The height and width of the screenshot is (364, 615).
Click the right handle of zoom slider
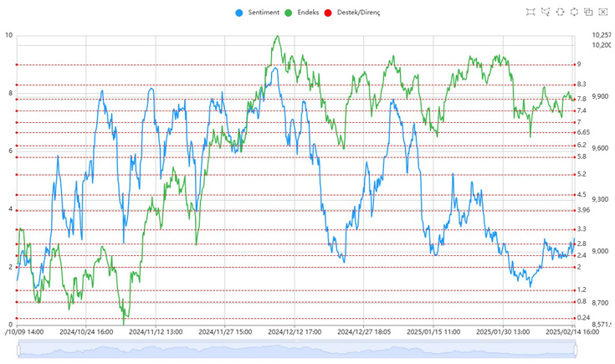(574, 350)
